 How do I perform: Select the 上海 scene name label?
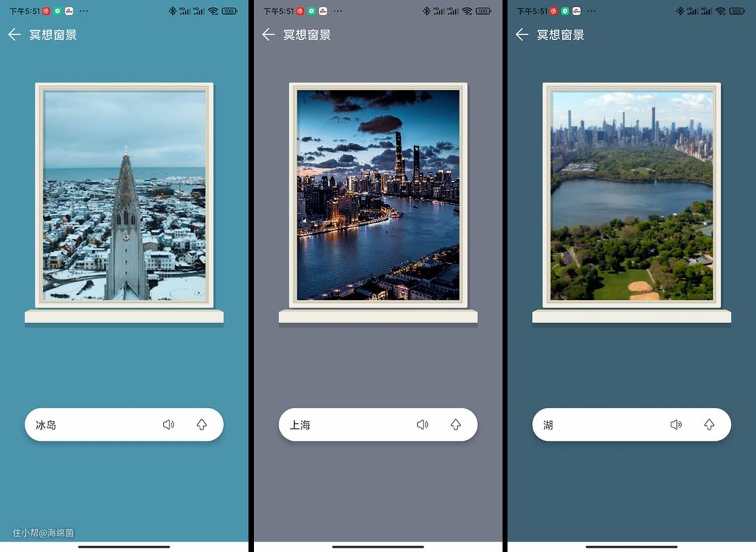(x=300, y=425)
